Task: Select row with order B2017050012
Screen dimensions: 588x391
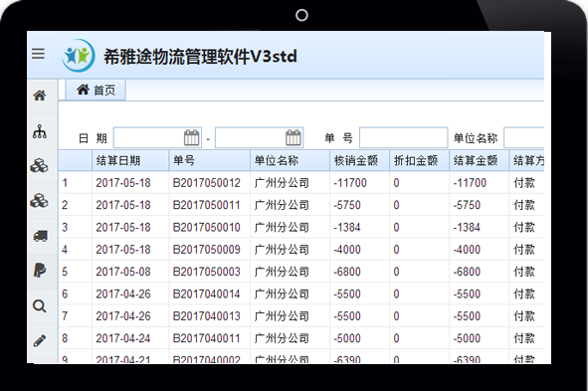Action: coord(301,183)
